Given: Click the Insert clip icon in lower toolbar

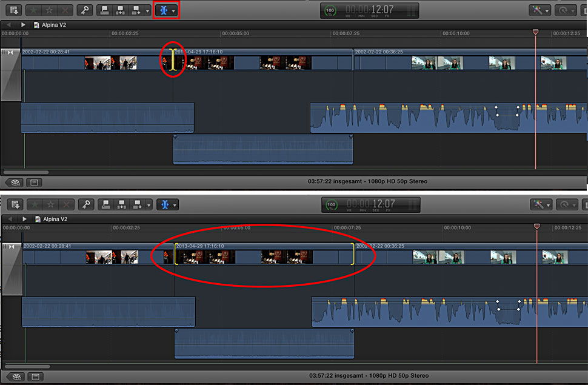Looking at the screenshot, I should [x=121, y=204].
